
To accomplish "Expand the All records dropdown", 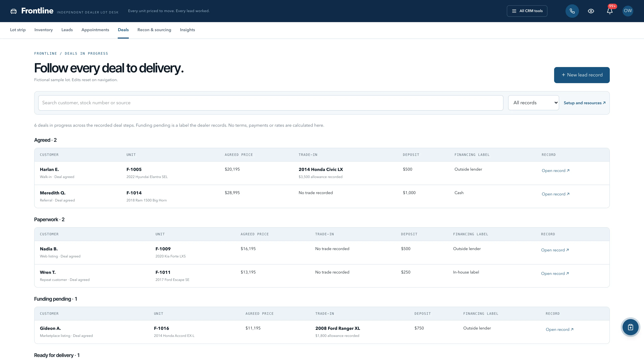I will pyautogui.click(x=533, y=103).
